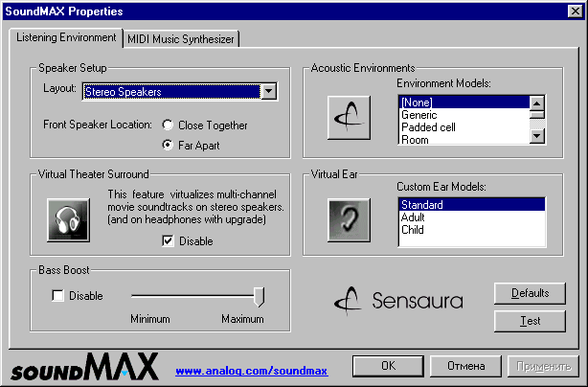The height and width of the screenshot is (387, 588).
Task: Open the Layout dropdown arrow
Action: click(269, 91)
